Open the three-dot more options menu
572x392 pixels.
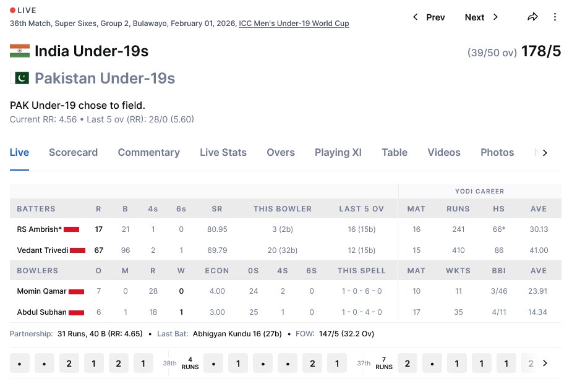(x=555, y=17)
